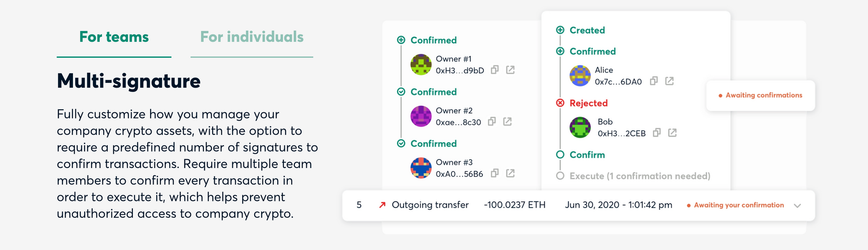Open Alice's address external link icon

(x=670, y=81)
